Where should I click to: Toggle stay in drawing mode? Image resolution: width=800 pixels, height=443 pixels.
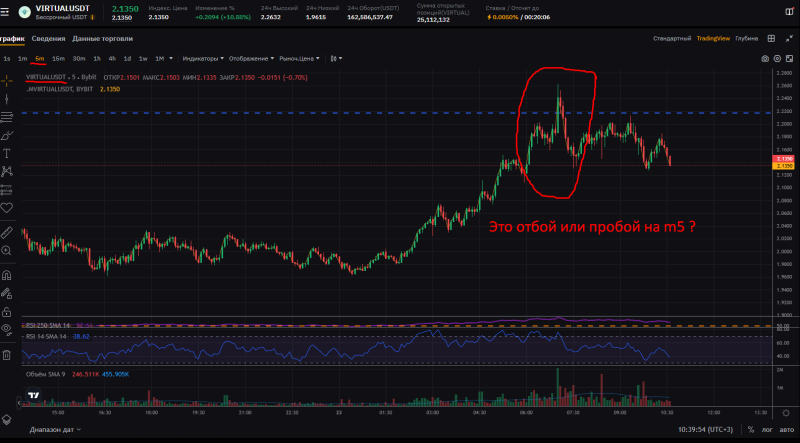coord(7,293)
